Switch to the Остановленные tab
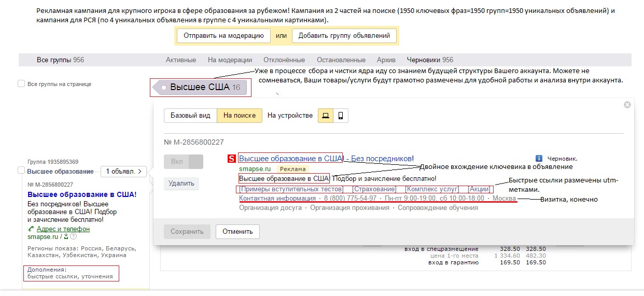Viewport: 644px width, 296px height. coord(341,60)
